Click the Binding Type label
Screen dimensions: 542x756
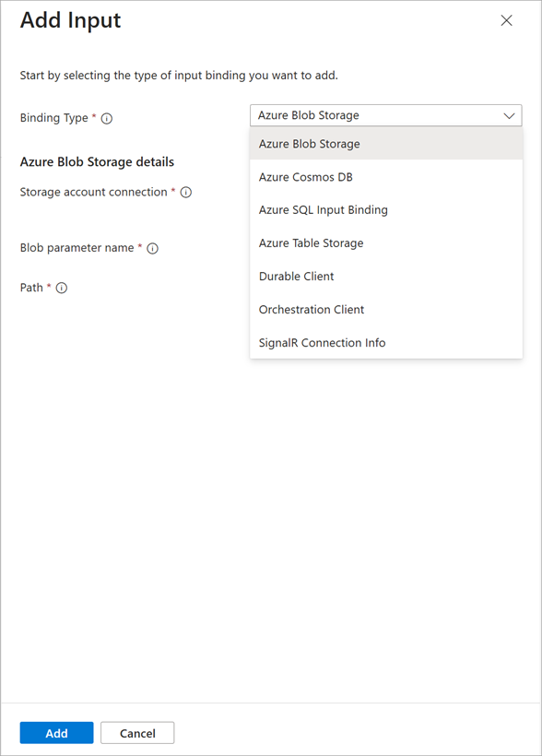point(54,118)
